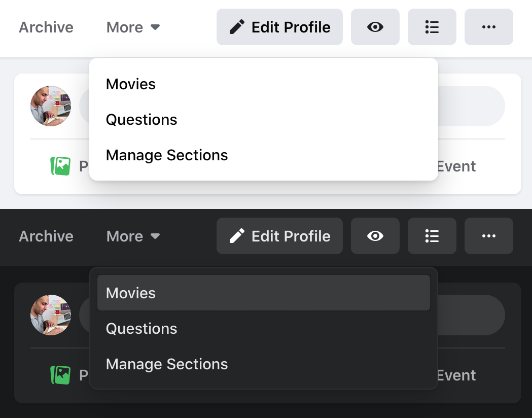Click the green photo icon in light theme
Screen dimensions: 532x418
[x=60, y=166]
